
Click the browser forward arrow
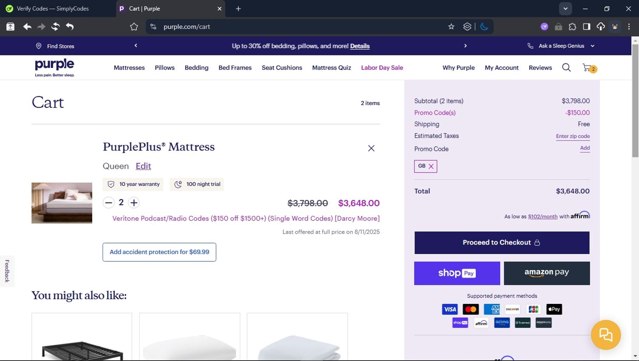pos(41,26)
